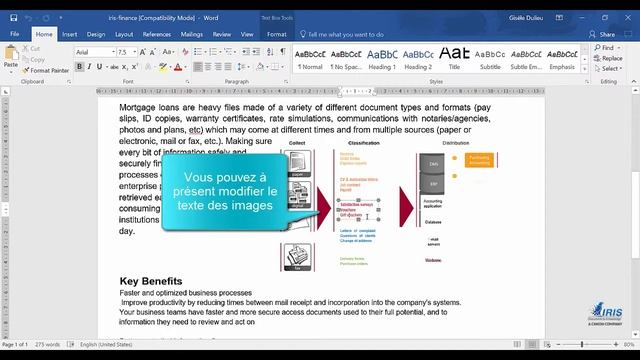Open the File tab
Image resolution: width=640 pixels, height=360 pixels.
click(15, 34)
